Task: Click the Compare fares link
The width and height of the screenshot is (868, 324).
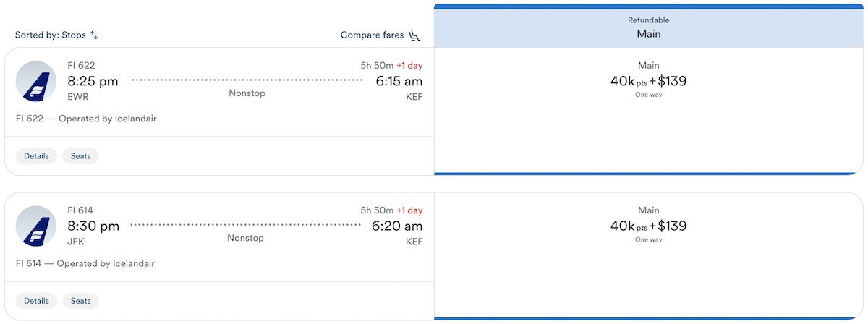Action: point(373,35)
